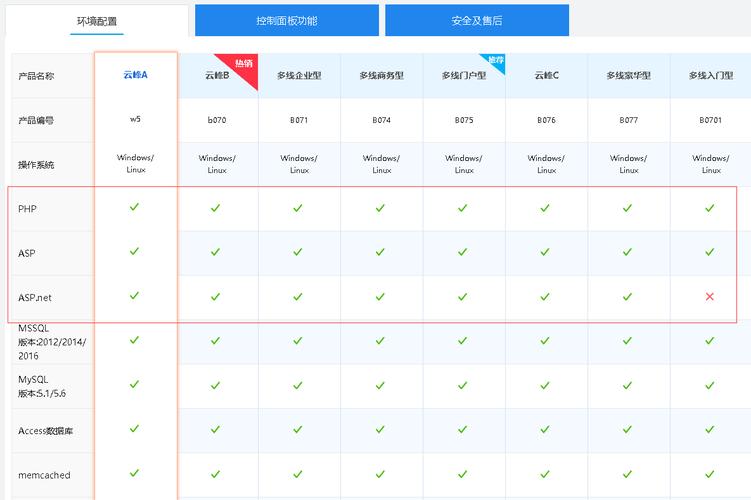Switch to the 环境配置 tab
Viewport: 751px width, 500px height.
97,21
